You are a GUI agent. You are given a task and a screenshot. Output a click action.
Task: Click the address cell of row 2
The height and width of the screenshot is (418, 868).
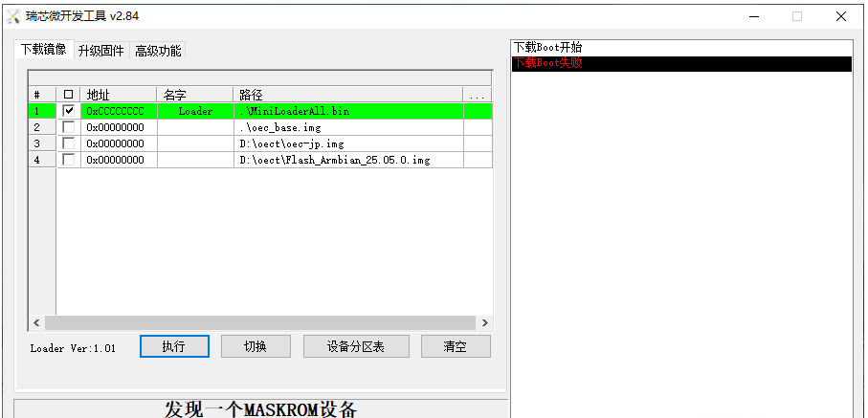click(x=119, y=127)
